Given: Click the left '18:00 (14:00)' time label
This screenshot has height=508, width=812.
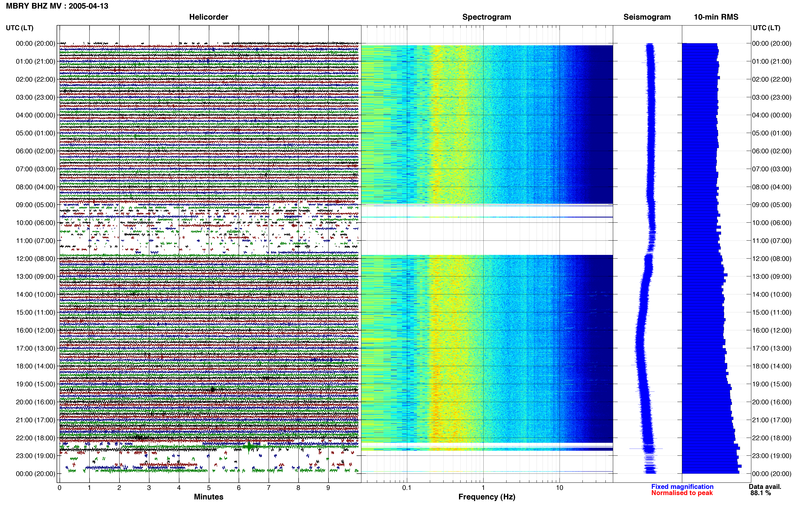Looking at the screenshot, I should 36,366.
